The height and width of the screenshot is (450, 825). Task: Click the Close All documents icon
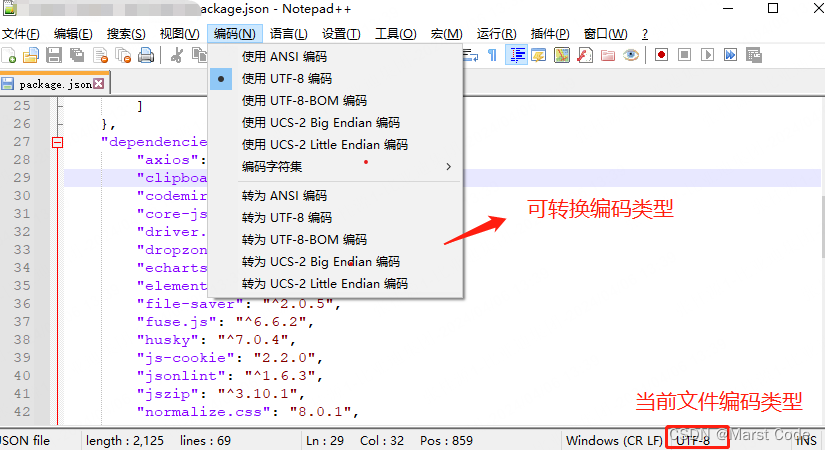(123, 55)
